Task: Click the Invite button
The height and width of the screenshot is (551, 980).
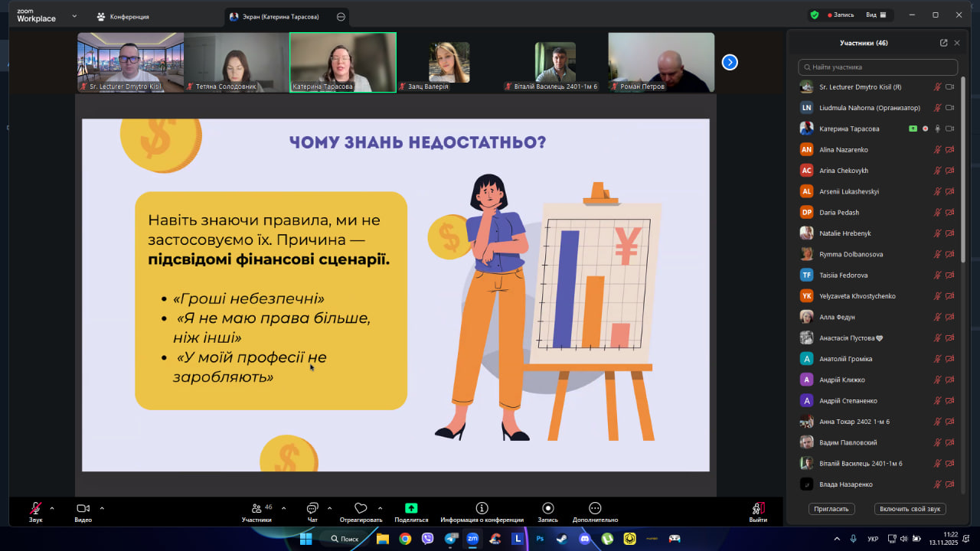Action: pos(831,509)
